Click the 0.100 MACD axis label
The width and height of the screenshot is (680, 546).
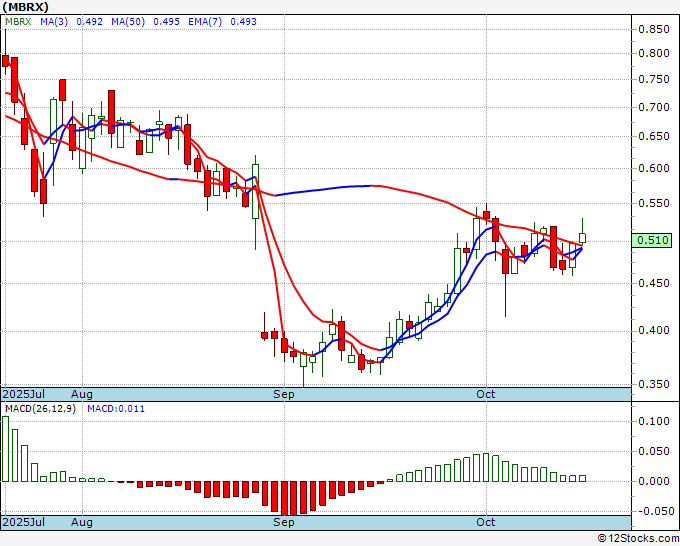[x=654, y=421]
